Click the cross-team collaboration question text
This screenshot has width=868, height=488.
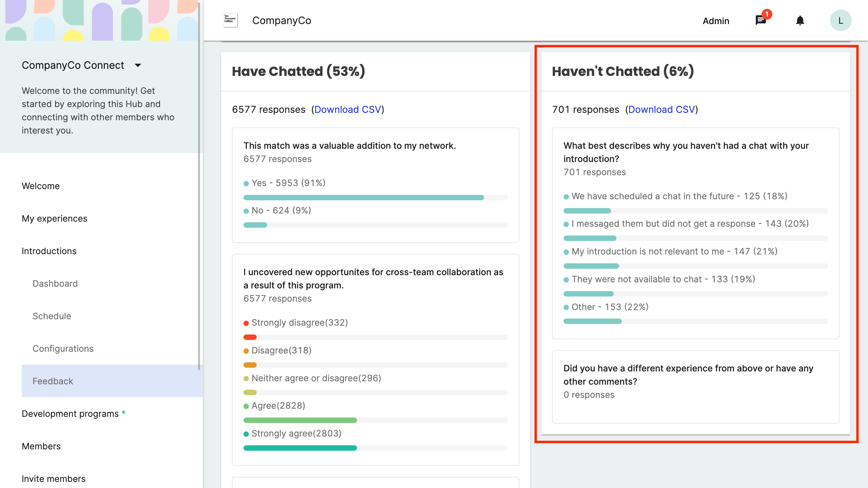tap(373, 279)
